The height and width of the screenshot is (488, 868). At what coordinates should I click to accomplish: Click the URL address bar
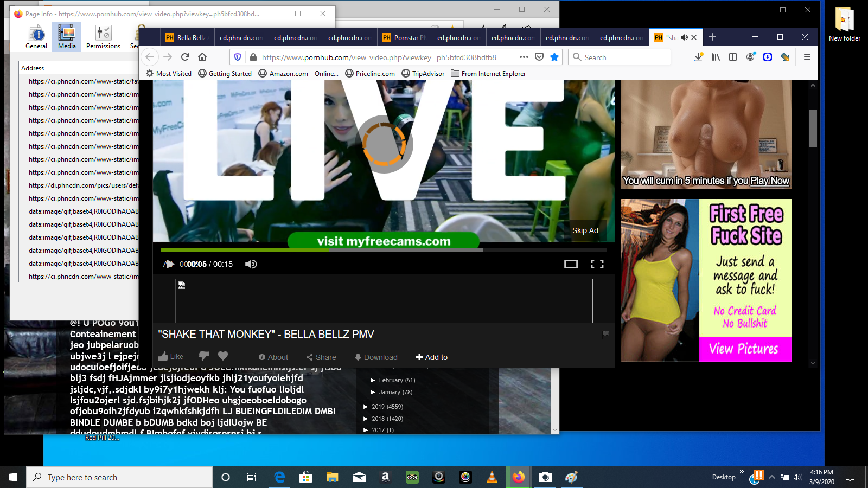(x=379, y=57)
